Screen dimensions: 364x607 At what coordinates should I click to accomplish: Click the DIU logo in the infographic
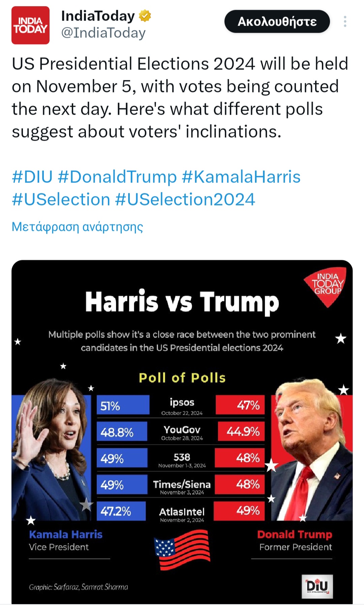pos(317,586)
